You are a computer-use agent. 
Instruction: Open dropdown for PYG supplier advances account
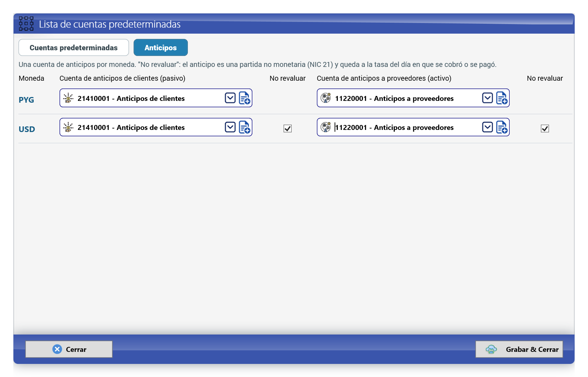point(488,98)
